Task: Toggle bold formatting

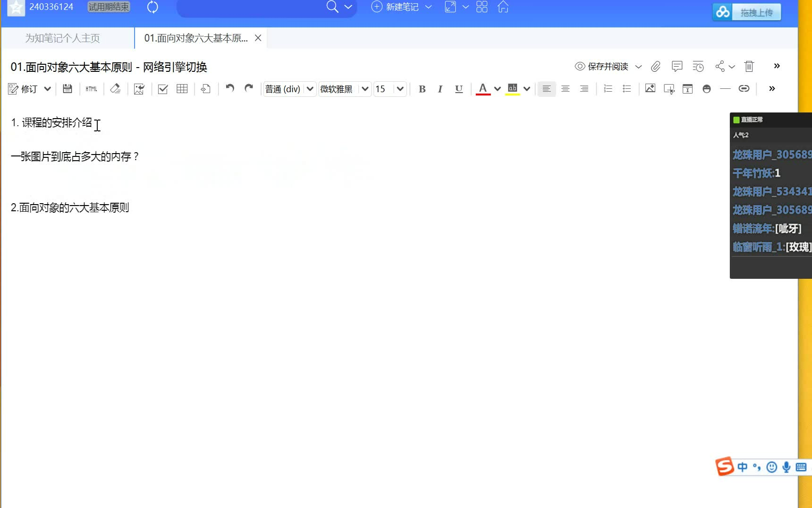Action: click(422, 88)
